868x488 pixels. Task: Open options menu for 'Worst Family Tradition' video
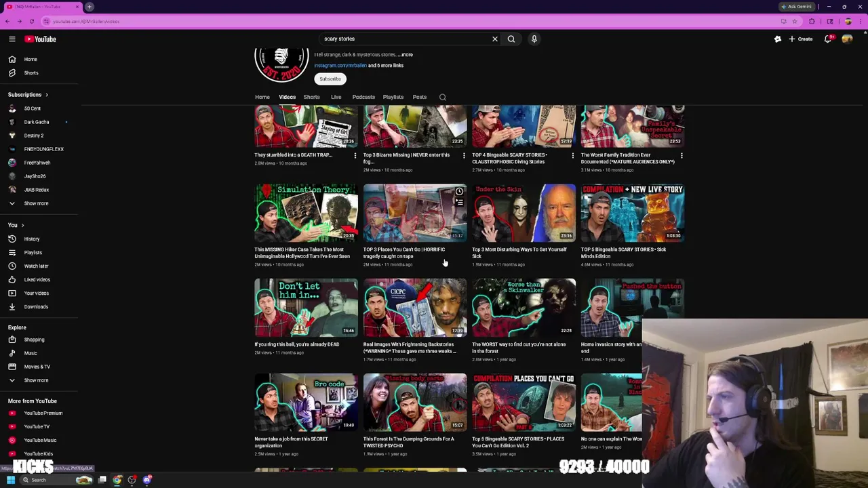pos(682,156)
